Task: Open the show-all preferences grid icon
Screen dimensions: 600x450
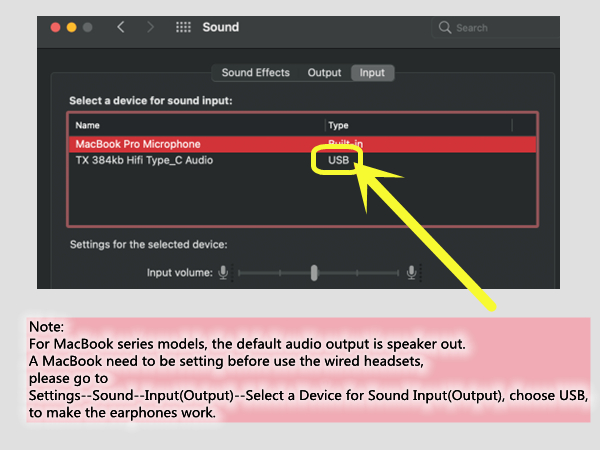Action: coord(183,27)
